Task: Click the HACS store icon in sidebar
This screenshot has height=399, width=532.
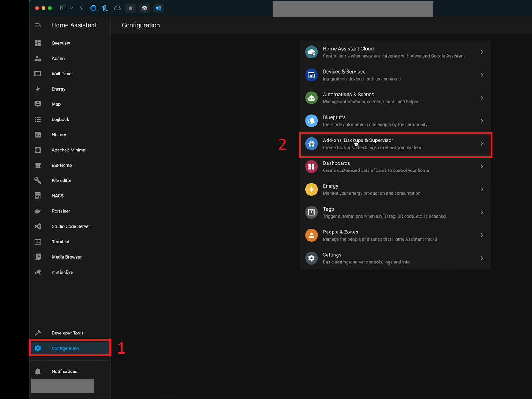Action: (x=38, y=196)
